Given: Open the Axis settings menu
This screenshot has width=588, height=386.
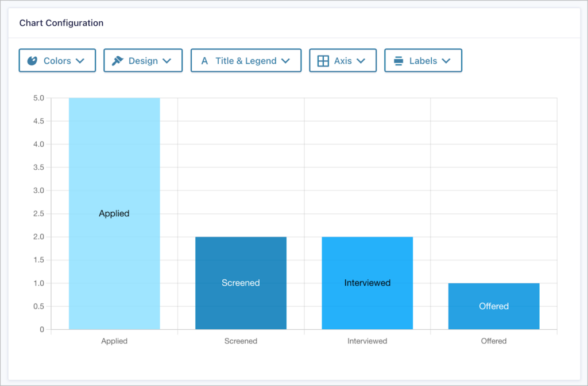Looking at the screenshot, I should [x=343, y=60].
